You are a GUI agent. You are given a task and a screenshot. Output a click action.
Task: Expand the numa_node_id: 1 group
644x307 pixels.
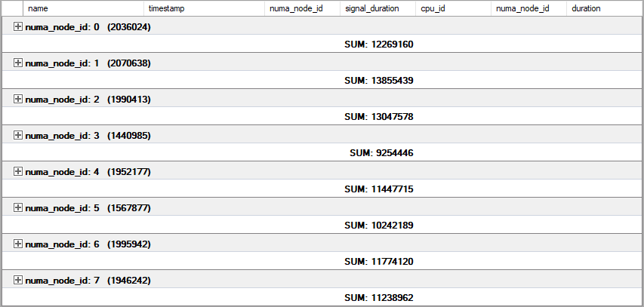pyautogui.click(x=18, y=63)
